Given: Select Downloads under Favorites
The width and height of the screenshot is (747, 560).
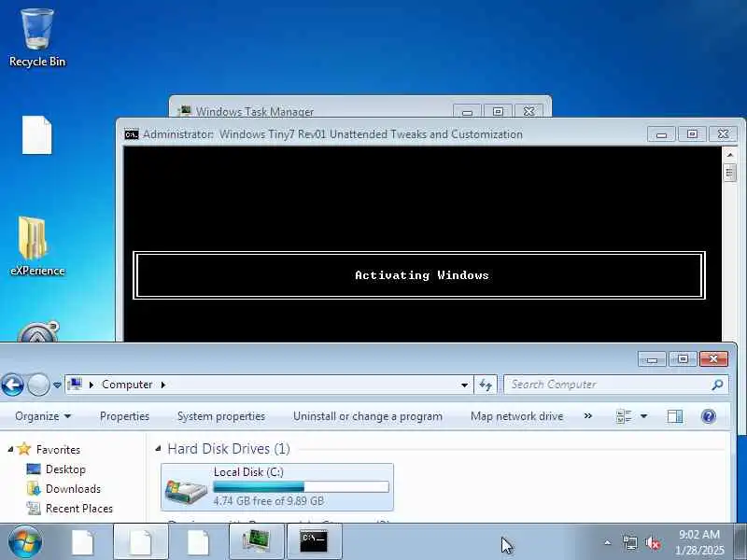Looking at the screenshot, I should [73, 489].
